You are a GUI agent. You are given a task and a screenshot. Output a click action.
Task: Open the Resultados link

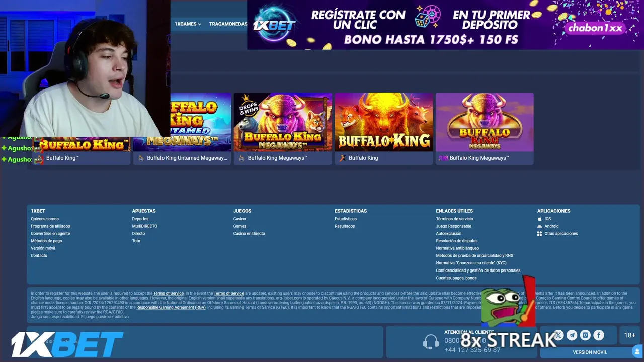click(345, 226)
